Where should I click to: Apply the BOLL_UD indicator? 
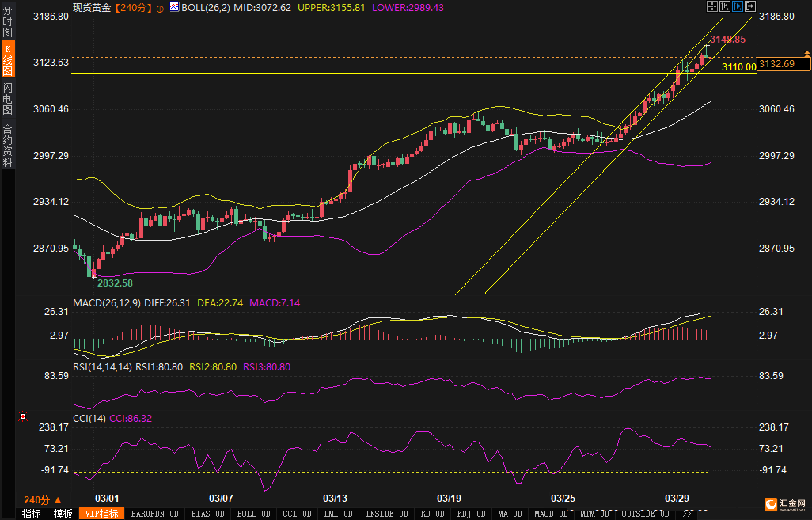253,514
